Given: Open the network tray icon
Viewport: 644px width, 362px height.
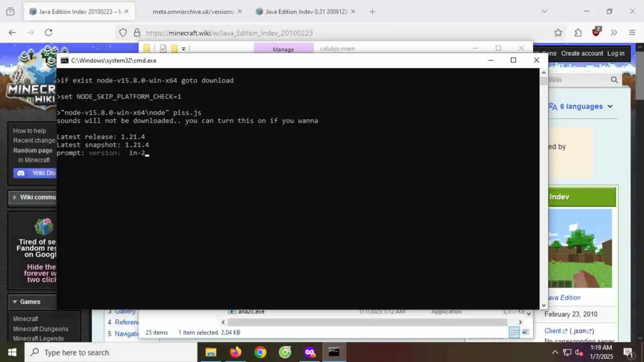Looking at the screenshot, I should coord(567,352).
